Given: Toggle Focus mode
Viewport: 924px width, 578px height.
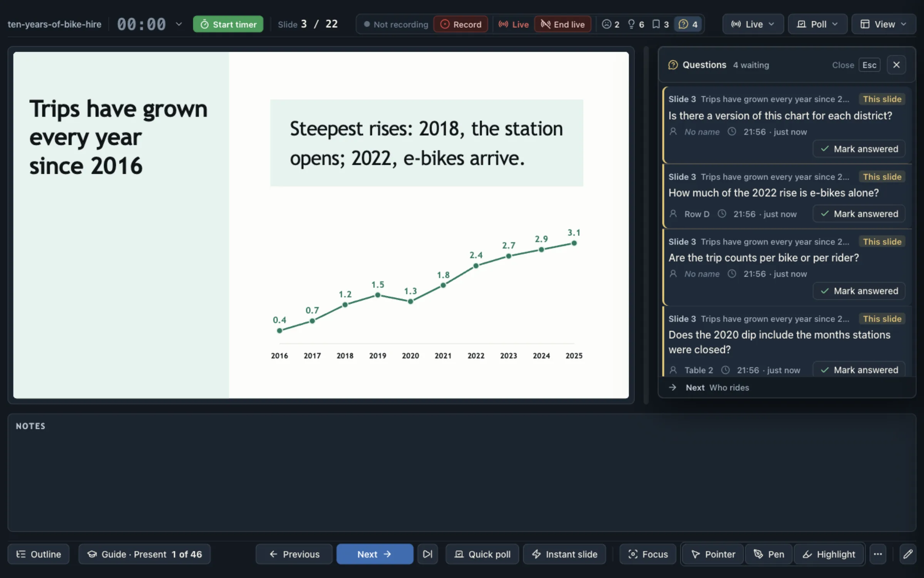Looking at the screenshot, I should coord(648,554).
